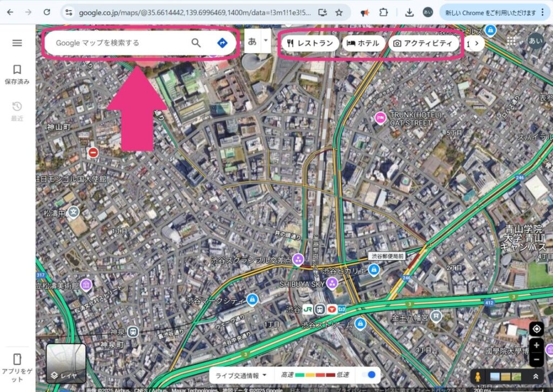Viewport: 553px width, 392px height.
Task: Click the 新しい Chrome をご利用いただけます button
Action: click(x=490, y=13)
